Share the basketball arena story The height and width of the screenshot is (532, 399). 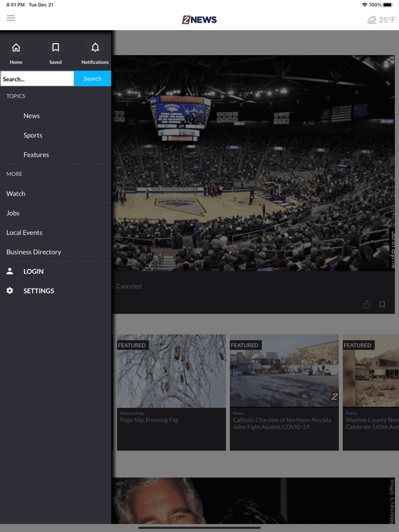click(367, 304)
